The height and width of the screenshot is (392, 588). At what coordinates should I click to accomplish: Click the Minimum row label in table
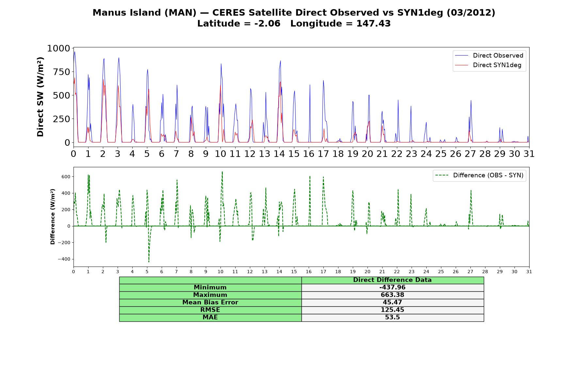[210, 287]
